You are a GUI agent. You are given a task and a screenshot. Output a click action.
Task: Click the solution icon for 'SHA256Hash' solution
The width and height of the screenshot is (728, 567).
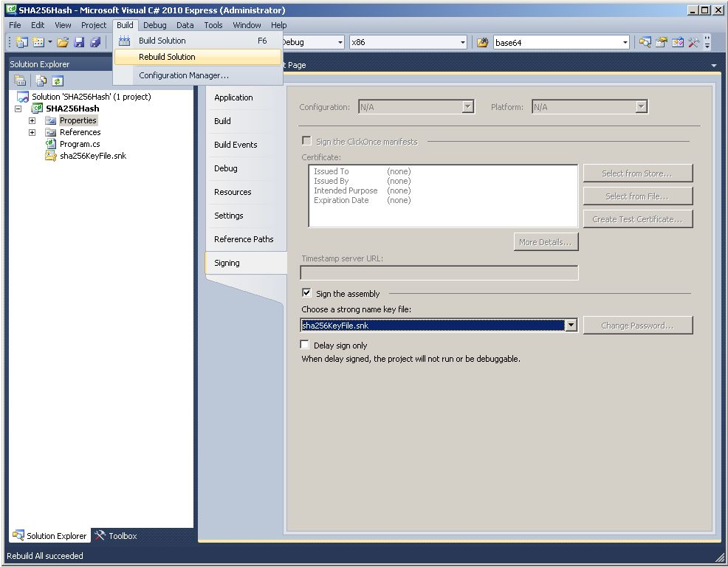pos(23,97)
